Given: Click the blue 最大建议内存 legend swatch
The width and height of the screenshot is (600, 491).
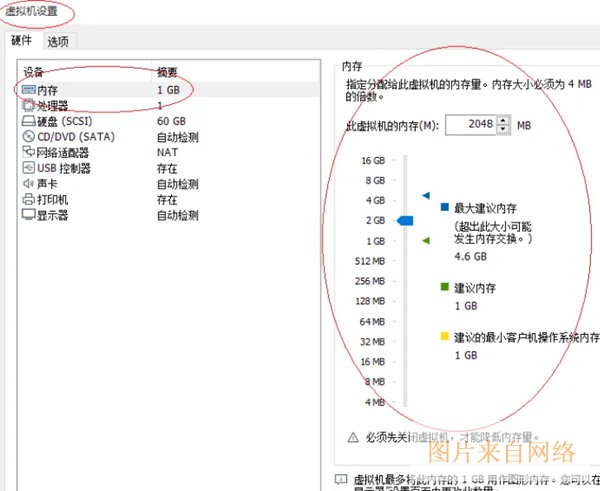Looking at the screenshot, I should click(x=444, y=207).
